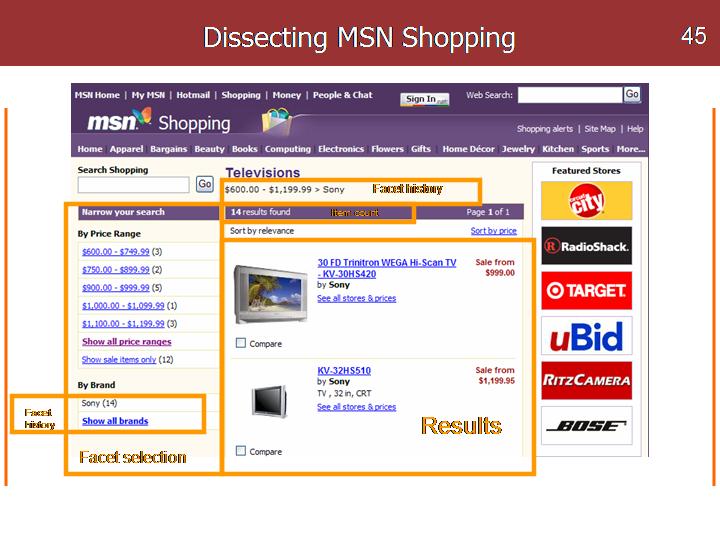
Task: Click Show all price ranges
Action: (x=127, y=342)
